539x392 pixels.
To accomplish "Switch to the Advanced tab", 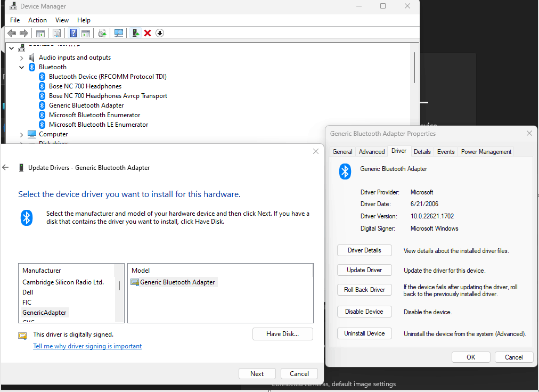I will tap(372, 152).
